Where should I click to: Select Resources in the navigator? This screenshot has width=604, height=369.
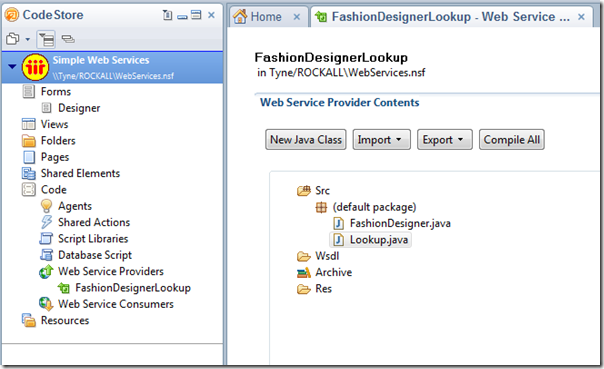tap(65, 320)
